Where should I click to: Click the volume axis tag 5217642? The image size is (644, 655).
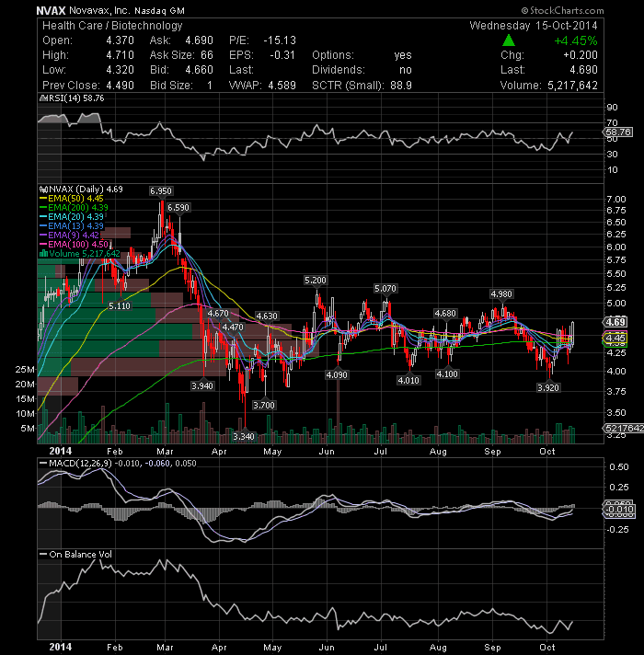pos(624,428)
